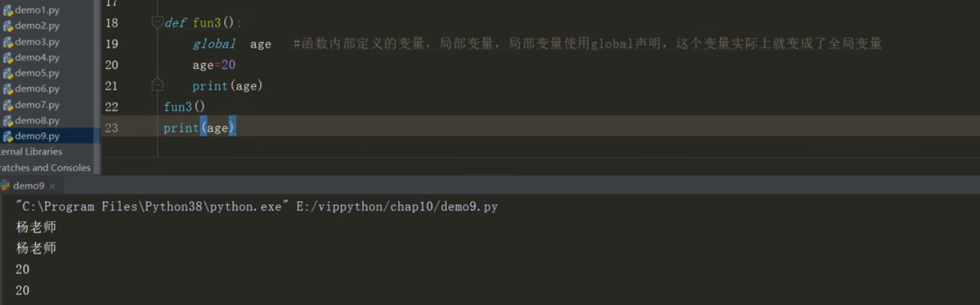Select demo4.py in the project tree
This screenshot has height=305, width=980.
(x=37, y=58)
